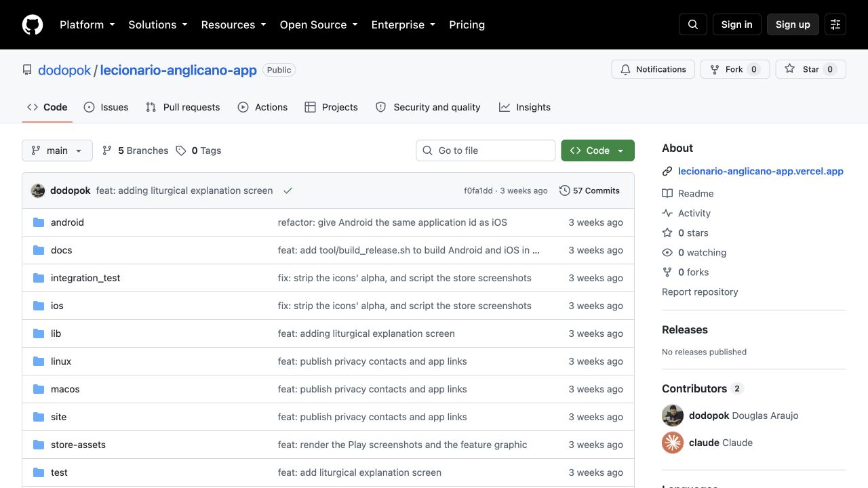
Task: Click the green commit status checkmark
Action: 288,190
